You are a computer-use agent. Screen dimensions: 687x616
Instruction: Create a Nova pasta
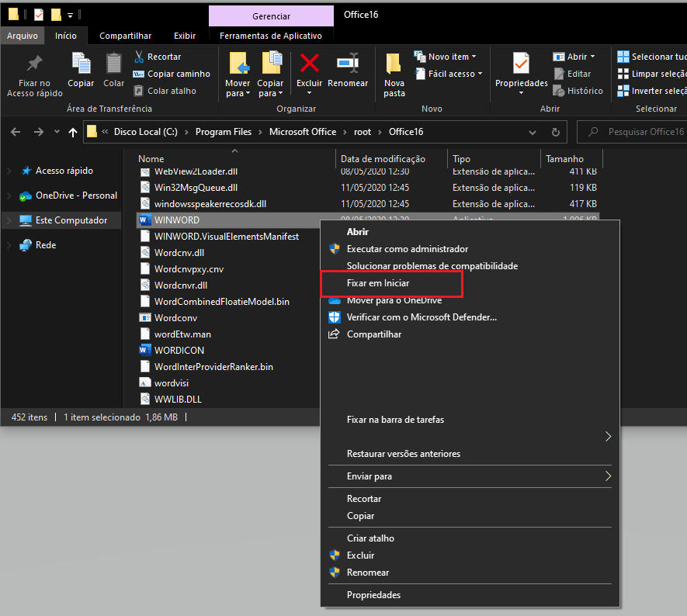394,74
